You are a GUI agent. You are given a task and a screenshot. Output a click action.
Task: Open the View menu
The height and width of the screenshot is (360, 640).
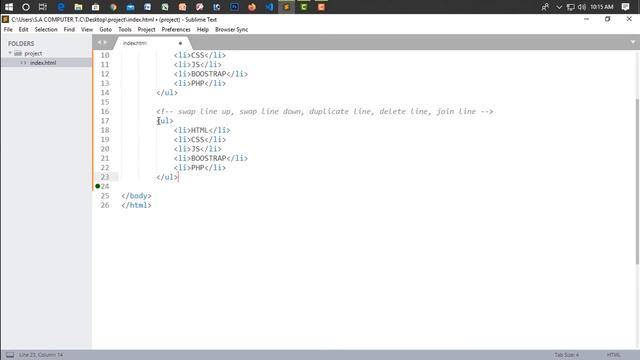coord(87,29)
